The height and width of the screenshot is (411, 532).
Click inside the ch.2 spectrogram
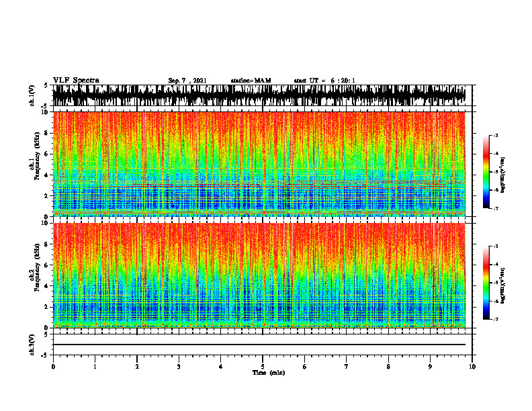[x=259, y=275]
